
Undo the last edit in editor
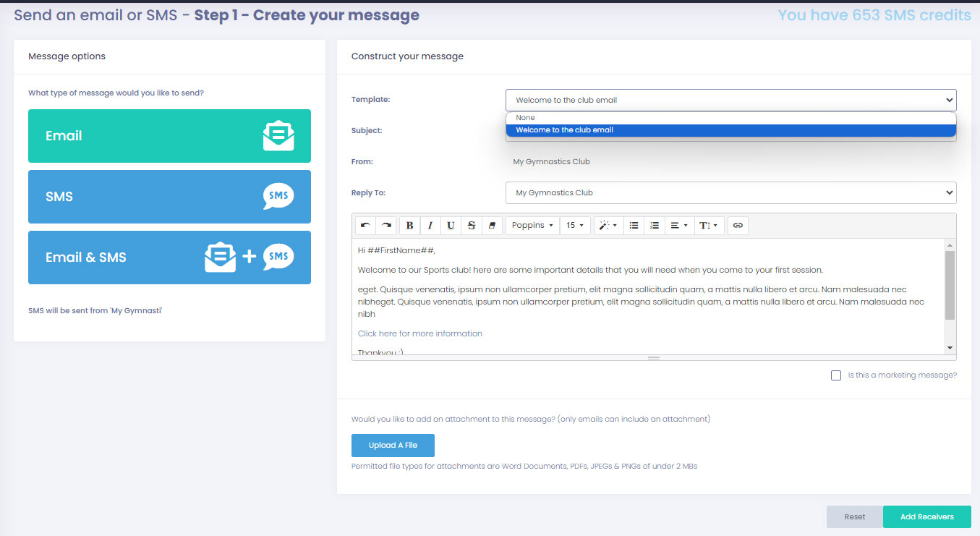[x=366, y=226]
